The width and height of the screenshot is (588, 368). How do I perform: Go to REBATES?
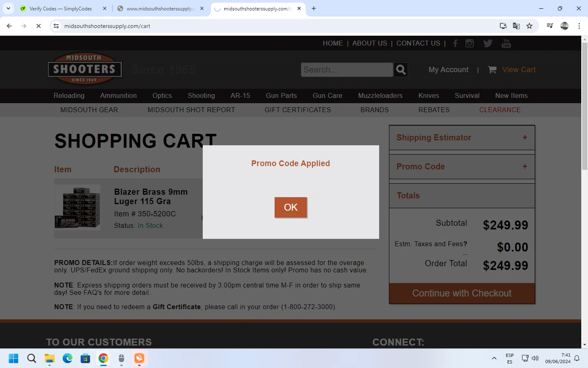pos(434,110)
